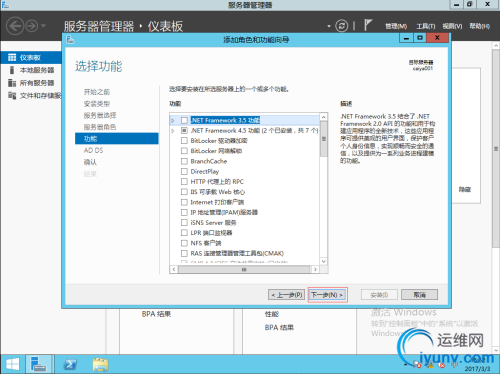Go to the AD DS wizard step
Image resolution: width=500 pixels, height=374 pixels.
[93, 150]
